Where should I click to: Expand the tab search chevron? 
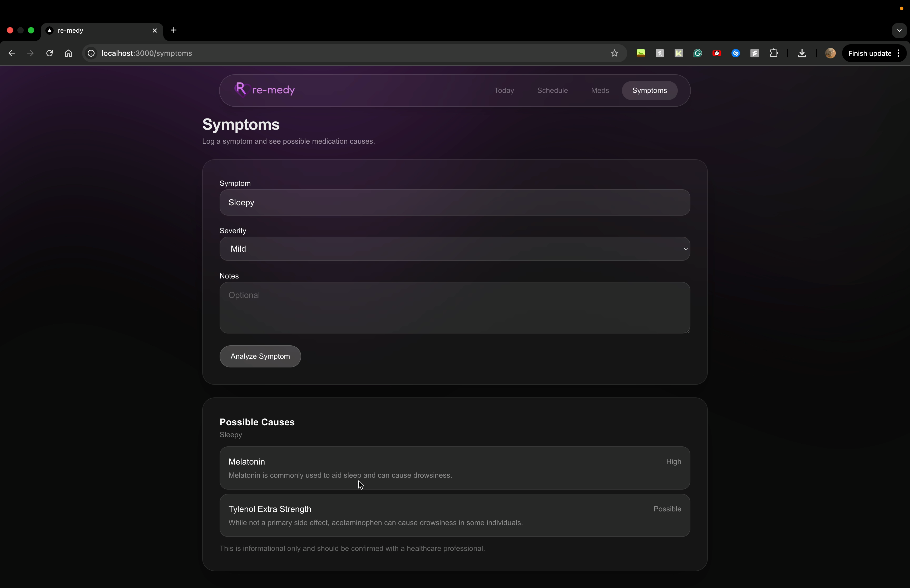pyautogui.click(x=899, y=31)
